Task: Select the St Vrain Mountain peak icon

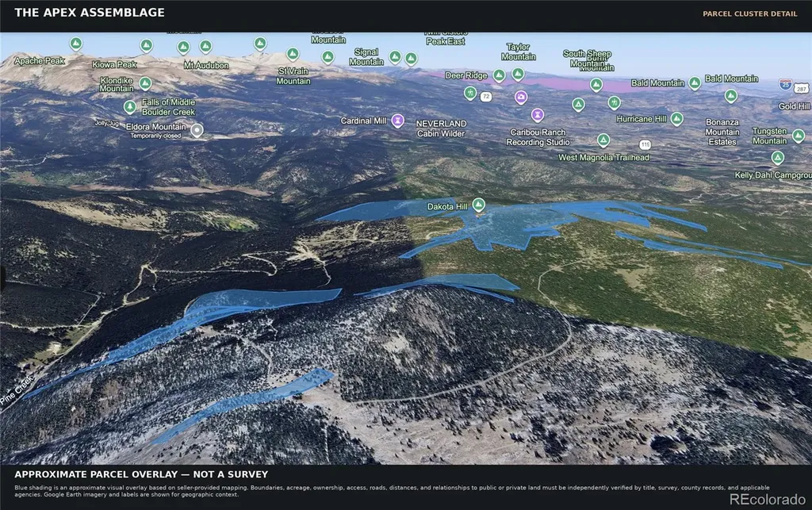Action: click(293, 54)
